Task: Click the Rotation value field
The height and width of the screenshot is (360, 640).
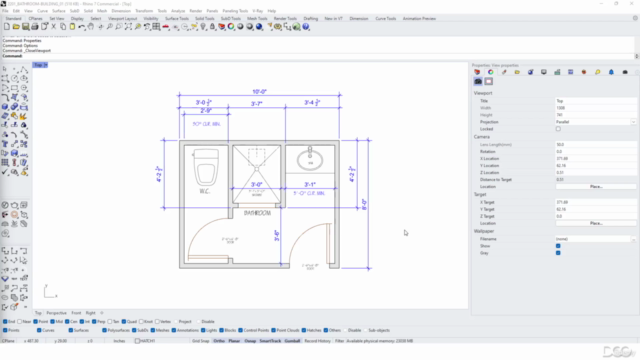Action: [596, 151]
